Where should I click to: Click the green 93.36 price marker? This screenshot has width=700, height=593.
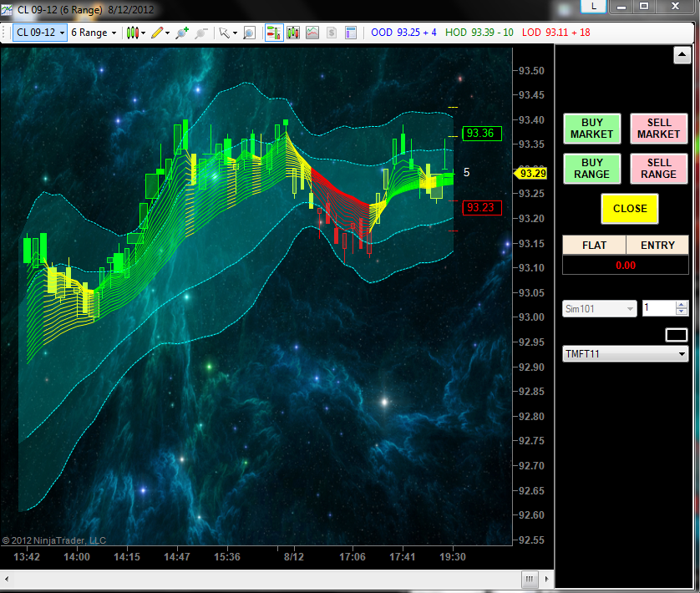[x=482, y=133]
